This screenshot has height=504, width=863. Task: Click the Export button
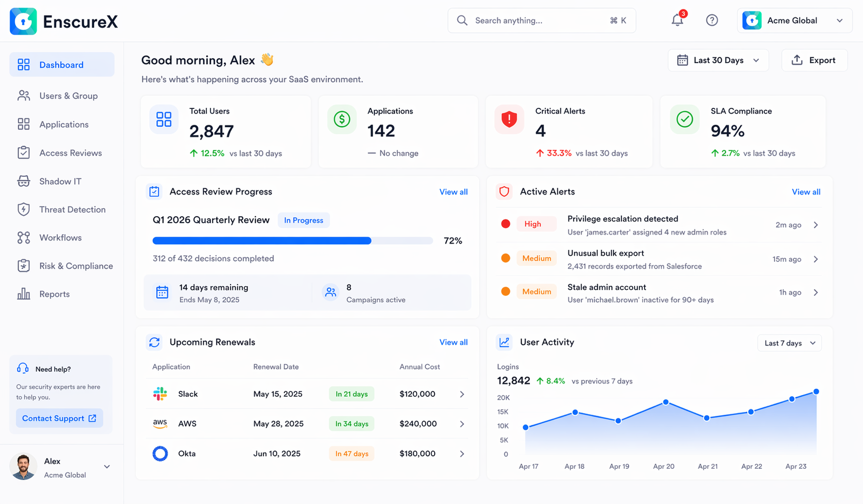click(x=815, y=60)
